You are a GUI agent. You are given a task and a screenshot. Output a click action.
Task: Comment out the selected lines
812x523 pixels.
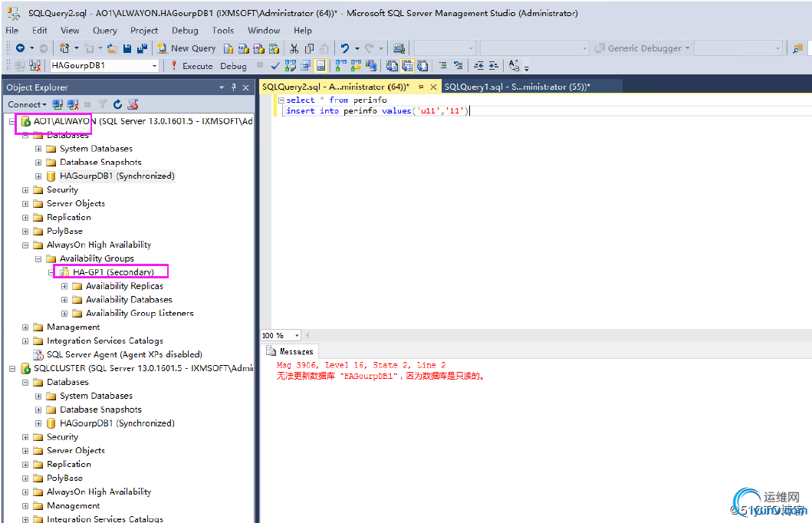(x=442, y=66)
